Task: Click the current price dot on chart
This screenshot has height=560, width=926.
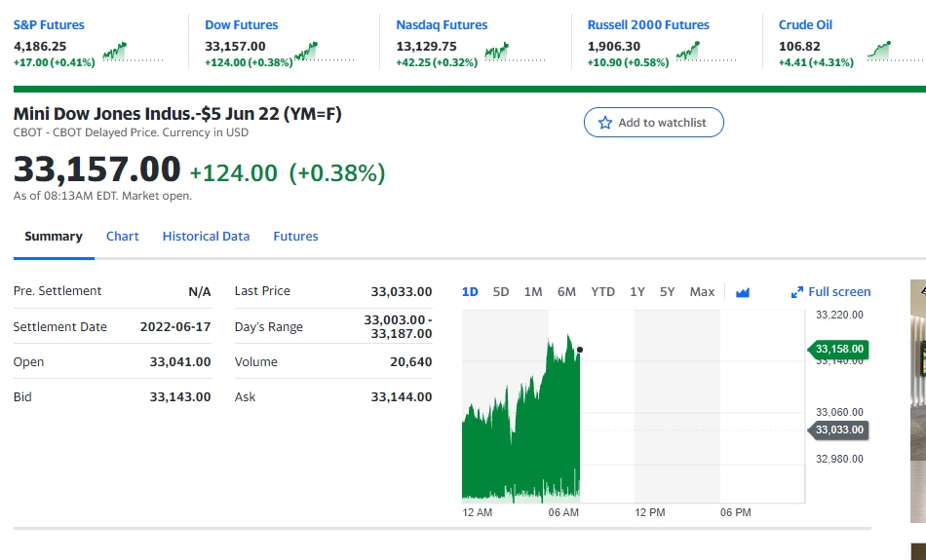Action: 580,350
